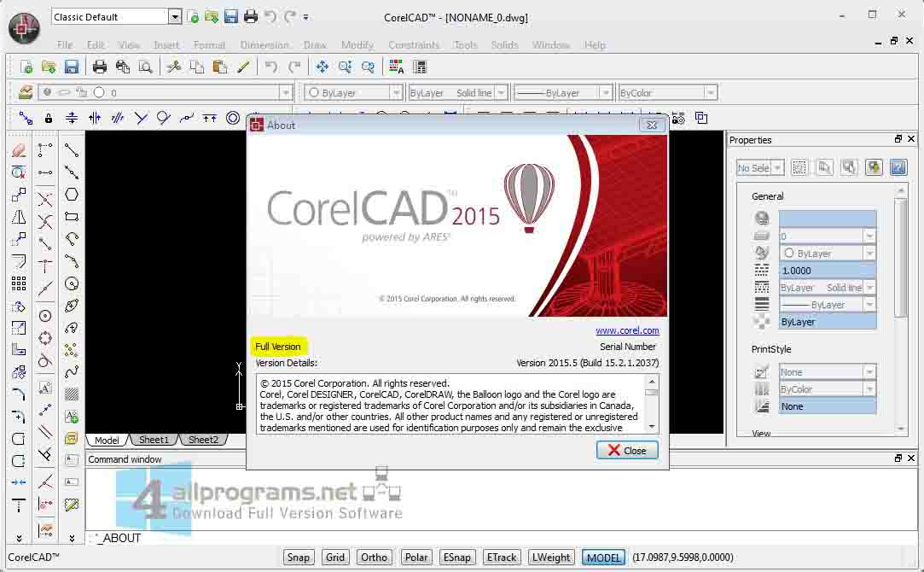Open the File menu
Image resolution: width=924 pixels, height=572 pixels.
point(65,44)
